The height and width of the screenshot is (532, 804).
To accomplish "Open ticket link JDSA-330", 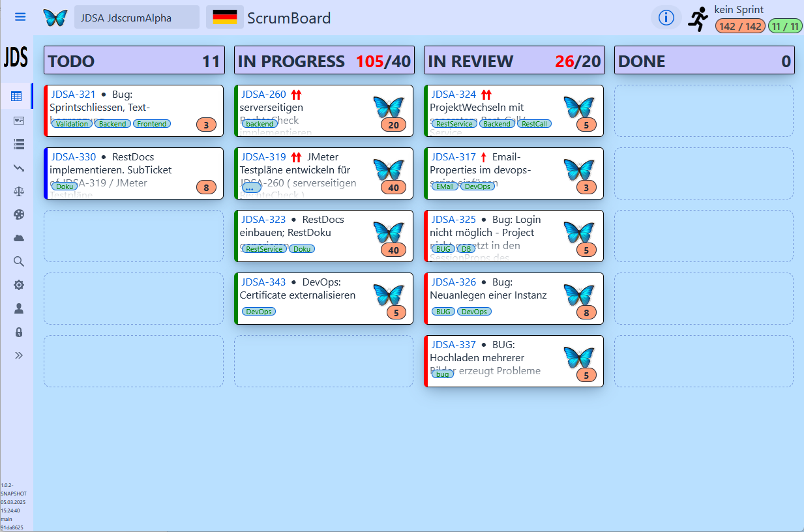I will coord(73,157).
